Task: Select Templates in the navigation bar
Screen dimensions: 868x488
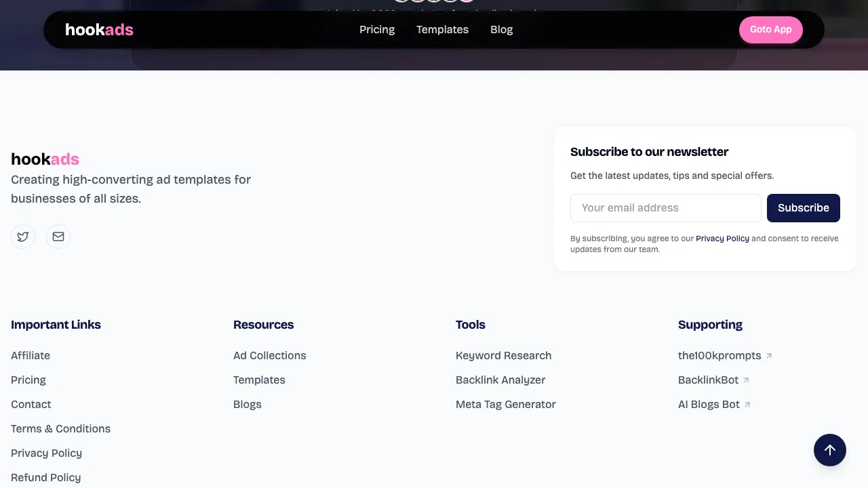Action: pyautogui.click(x=442, y=30)
